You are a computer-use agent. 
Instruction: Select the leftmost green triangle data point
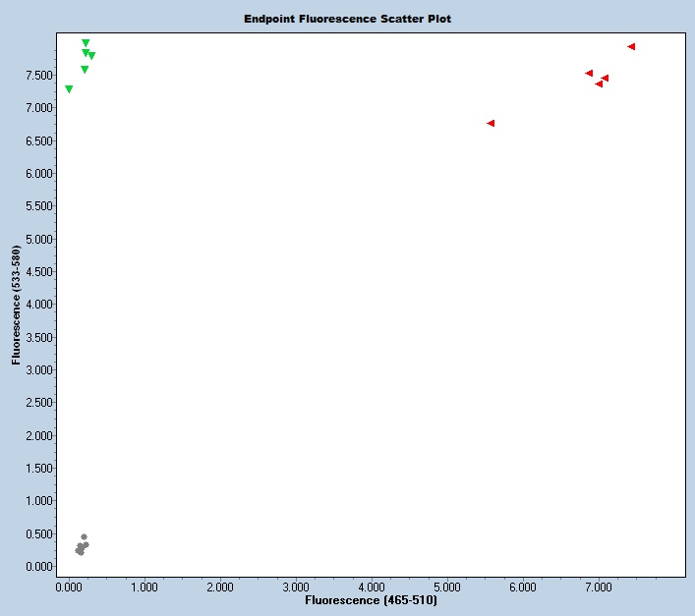69,89
